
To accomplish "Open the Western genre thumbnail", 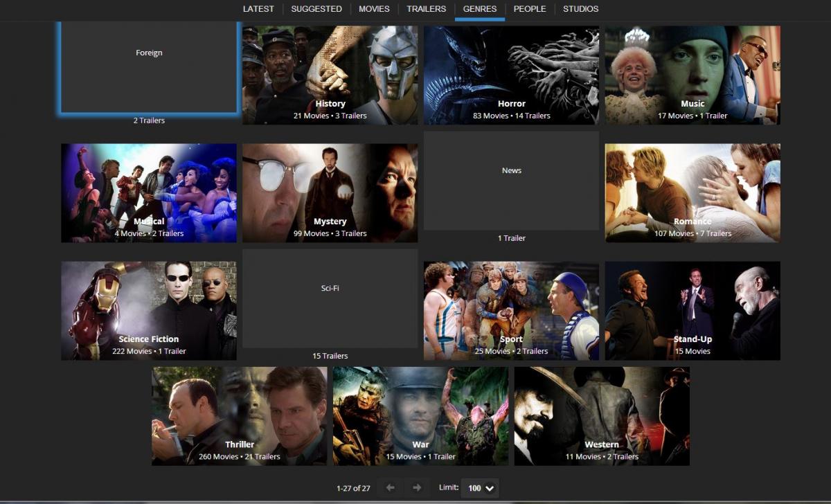I will pyautogui.click(x=602, y=416).
